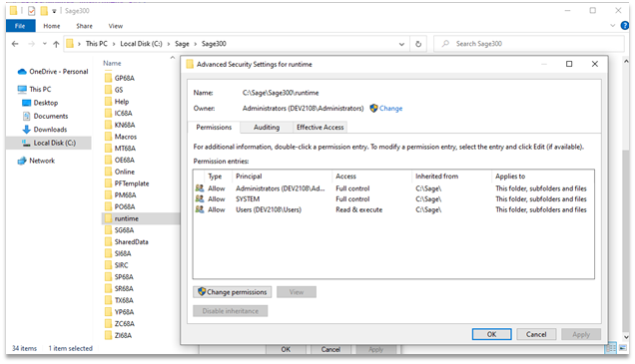Click OK in Advanced Security Settings
Image resolution: width=635 pixels, height=364 pixels.
491,334
